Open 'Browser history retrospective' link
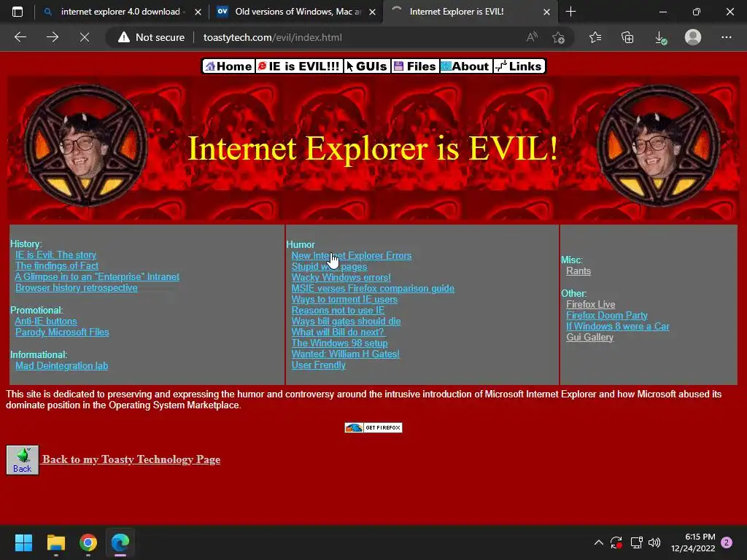The image size is (747, 560). pyautogui.click(x=76, y=287)
